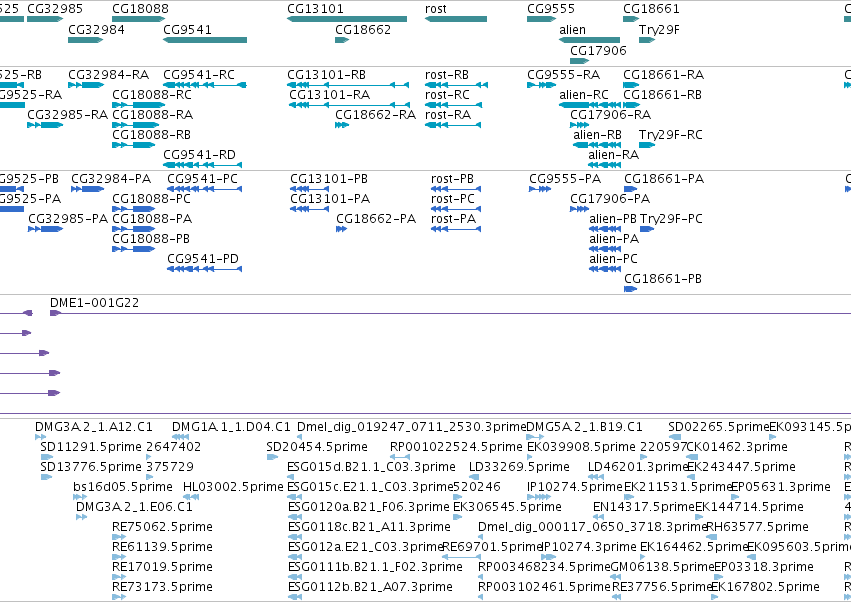Click the CG32984 gene label
The width and height of the screenshot is (851, 602).
click(96, 29)
